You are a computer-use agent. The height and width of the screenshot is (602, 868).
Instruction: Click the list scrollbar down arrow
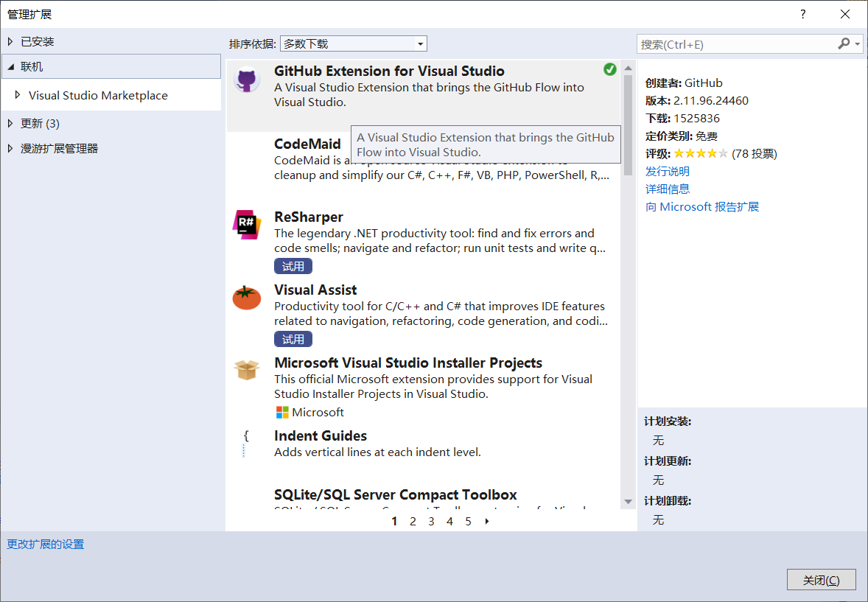tap(628, 502)
